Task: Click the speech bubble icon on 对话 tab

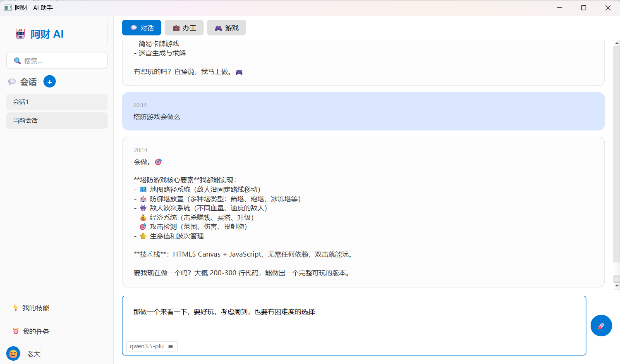Action: point(133,27)
